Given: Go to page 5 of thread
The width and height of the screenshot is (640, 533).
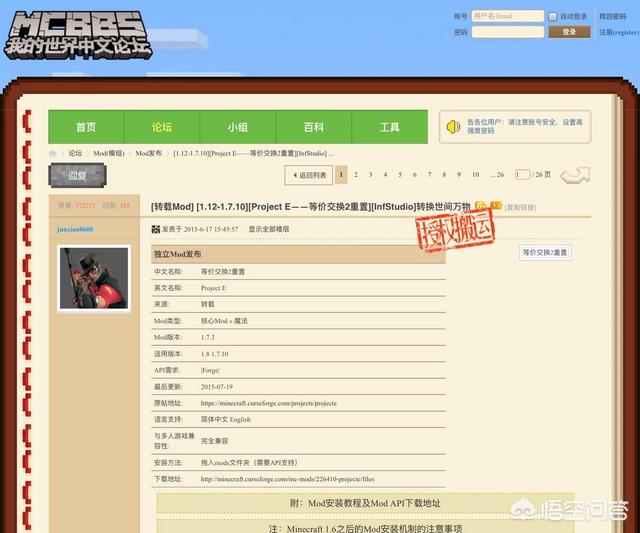Looking at the screenshot, I should tap(400, 175).
